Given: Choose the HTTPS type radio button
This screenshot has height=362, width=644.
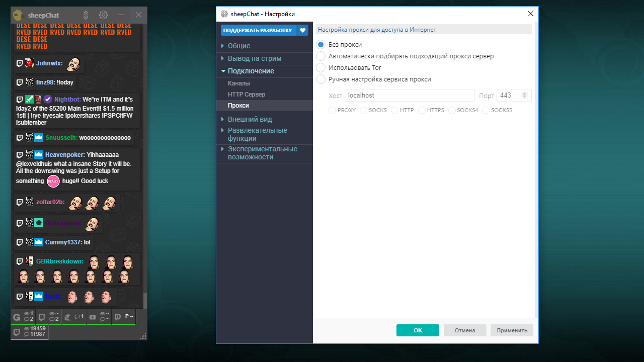Looking at the screenshot, I should (x=422, y=110).
